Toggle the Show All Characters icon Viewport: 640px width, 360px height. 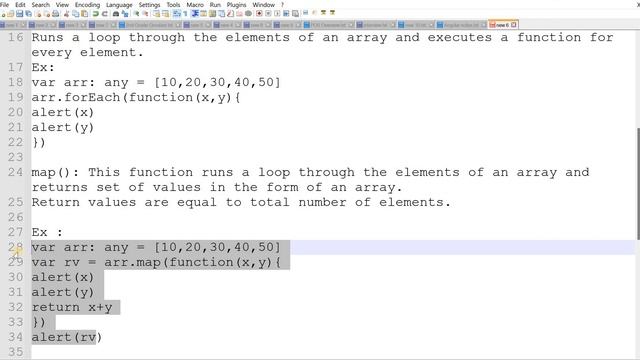tap(185, 13)
